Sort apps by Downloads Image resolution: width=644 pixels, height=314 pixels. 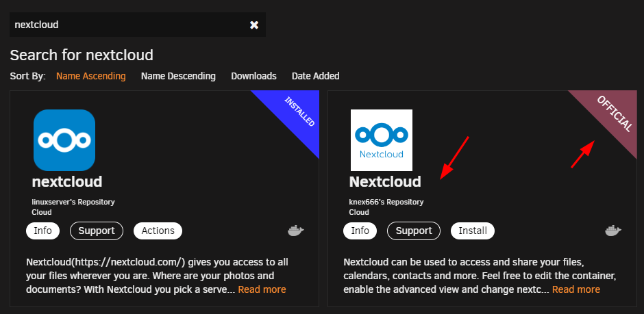[x=253, y=76]
